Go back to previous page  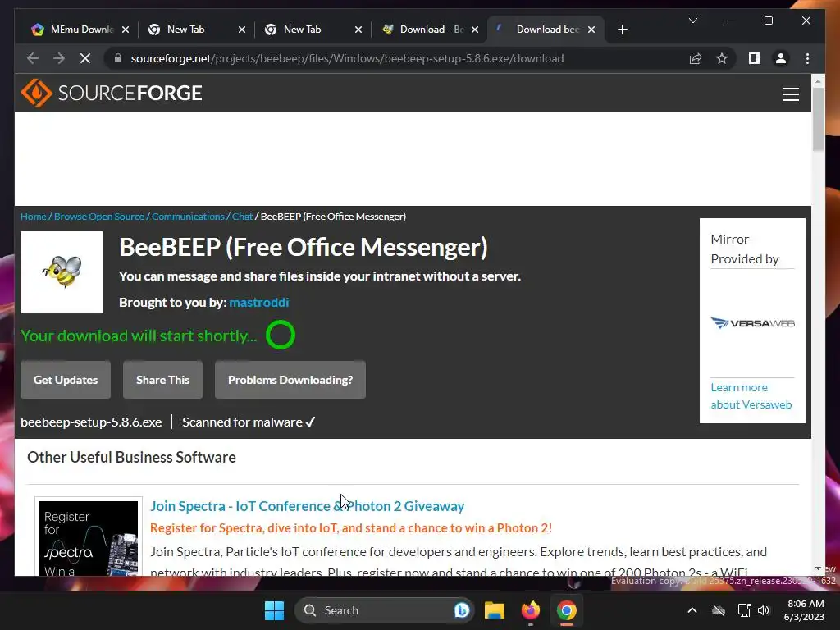point(33,58)
